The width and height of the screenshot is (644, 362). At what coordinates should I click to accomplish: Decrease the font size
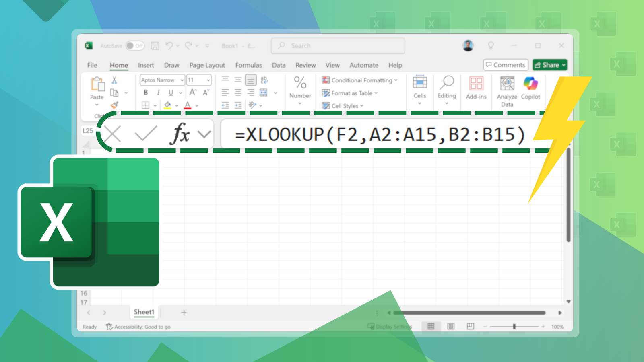(x=206, y=93)
